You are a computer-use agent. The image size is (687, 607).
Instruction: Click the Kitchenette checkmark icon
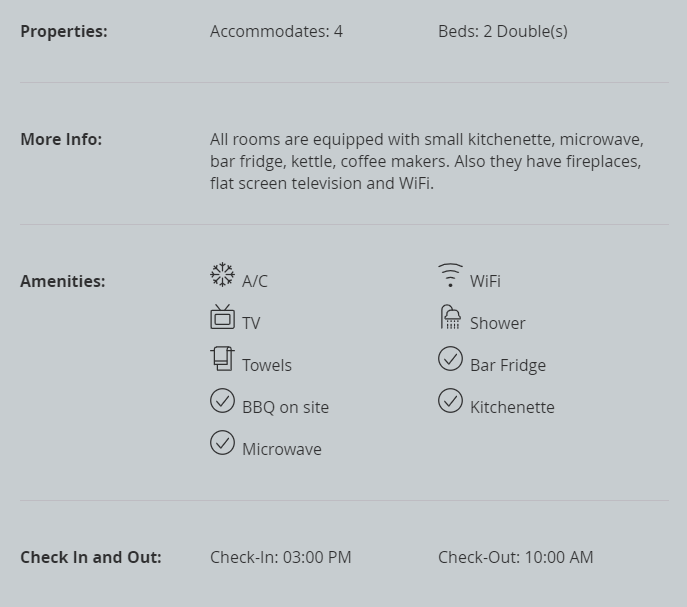[x=450, y=401]
